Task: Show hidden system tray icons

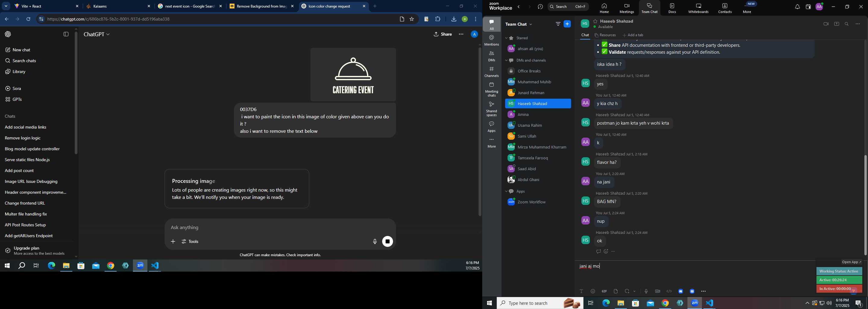Action: [x=807, y=303]
